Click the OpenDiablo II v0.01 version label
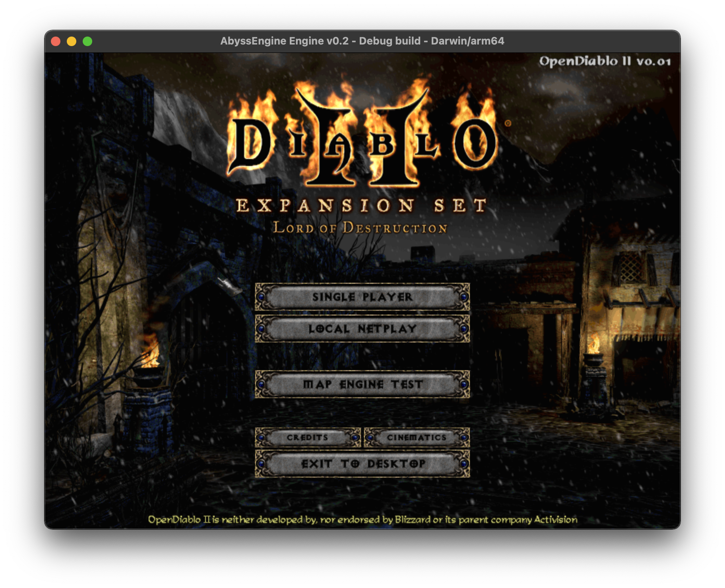 (605, 61)
